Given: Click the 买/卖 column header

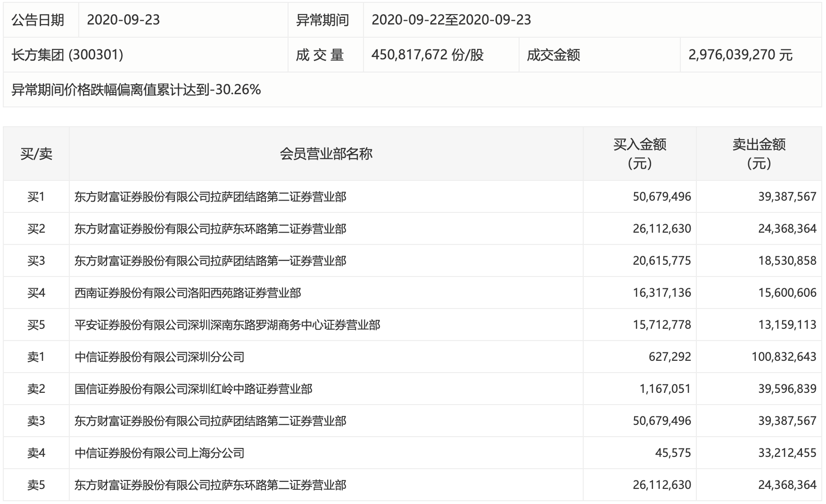Looking at the screenshot, I should click(36, 154).
